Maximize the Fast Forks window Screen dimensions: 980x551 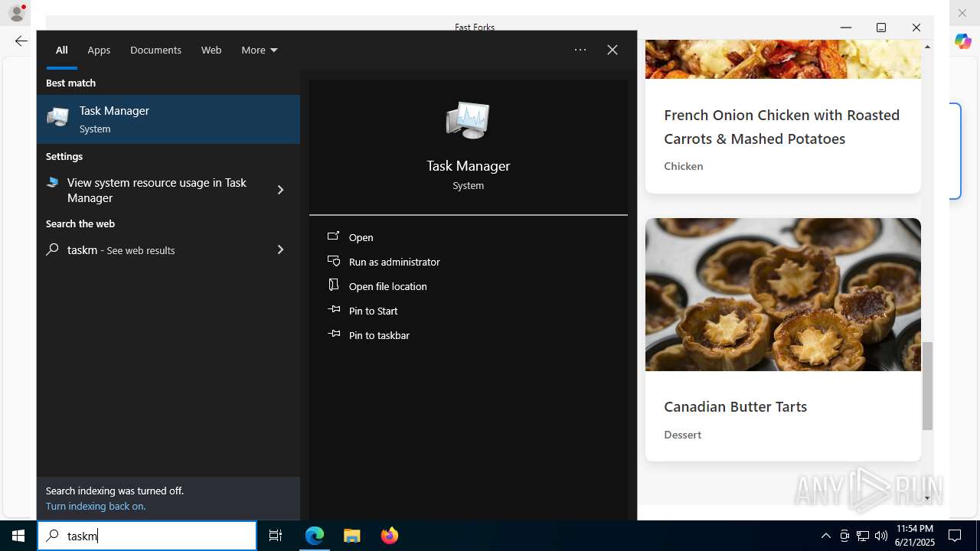(x=881, y=28)
